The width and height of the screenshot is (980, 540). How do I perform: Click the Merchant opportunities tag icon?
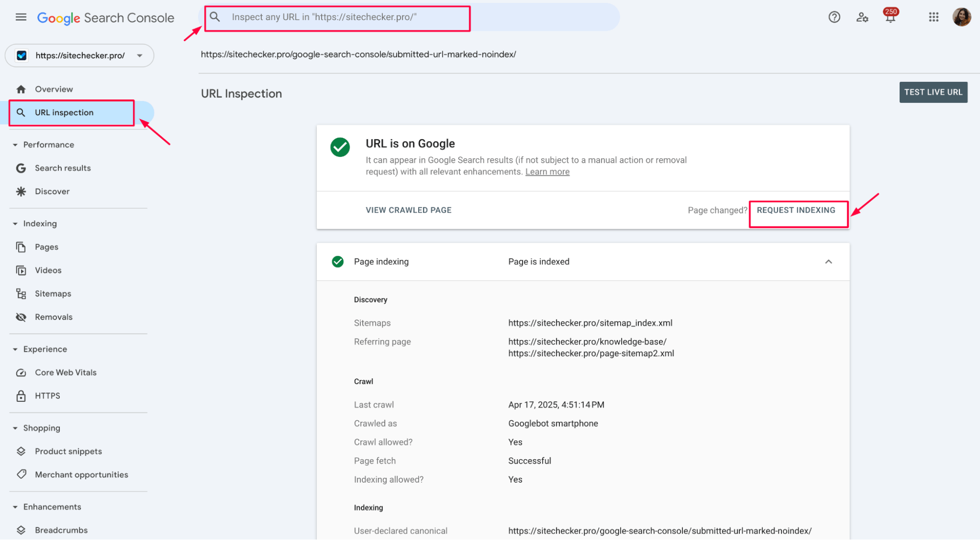[x=21, y=474]
